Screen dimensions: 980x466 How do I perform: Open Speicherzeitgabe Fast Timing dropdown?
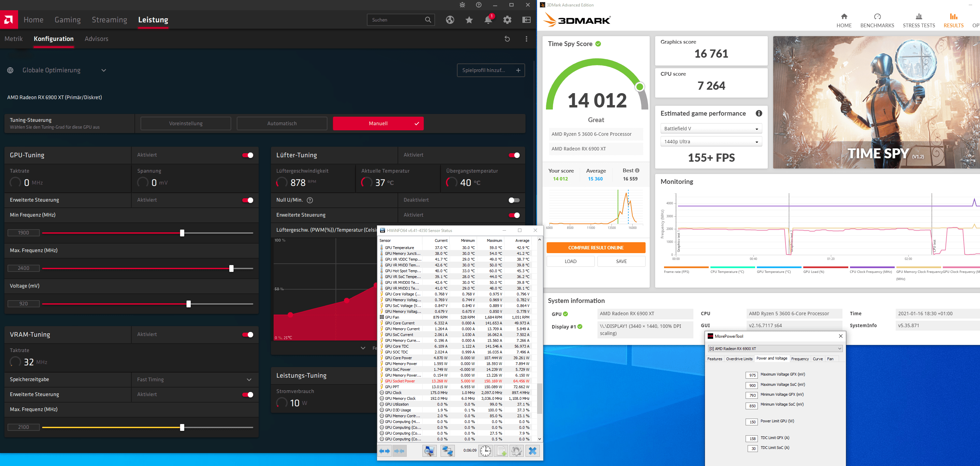(x=195, y=380)
